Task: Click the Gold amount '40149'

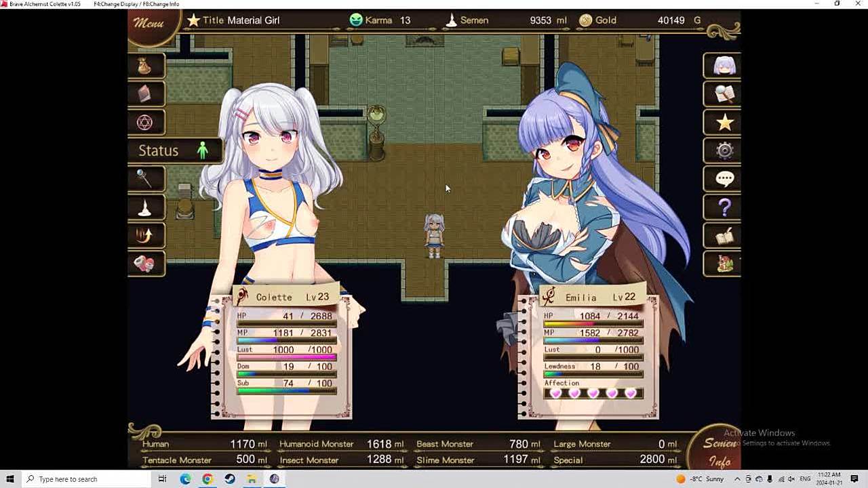Action: tap(671, 20)
